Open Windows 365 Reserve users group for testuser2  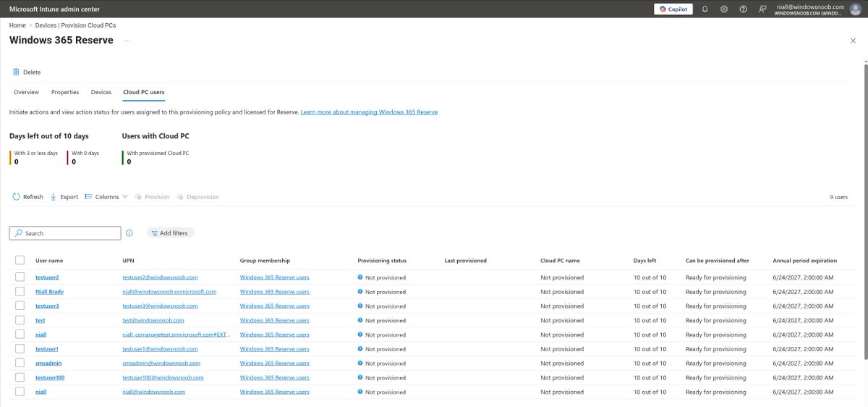coord(275,277)
